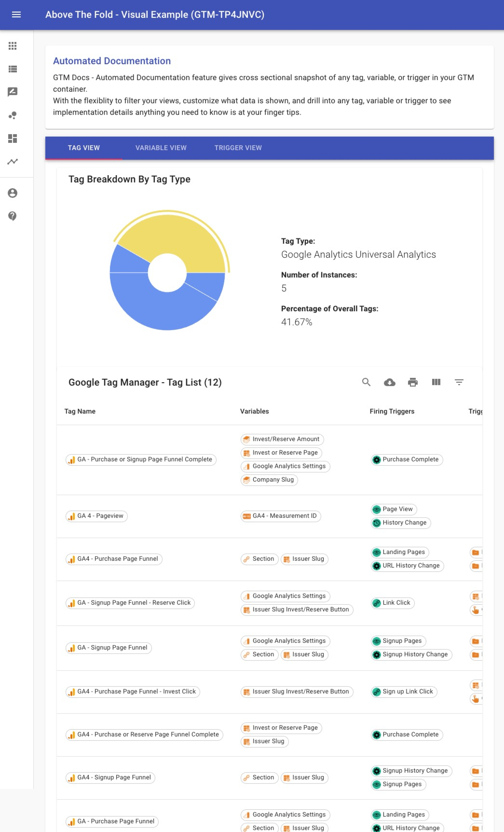This screenshot has width=504, height=832.
Task: Click the Sign up Link Click trigger chip
Action: point(404,692)
